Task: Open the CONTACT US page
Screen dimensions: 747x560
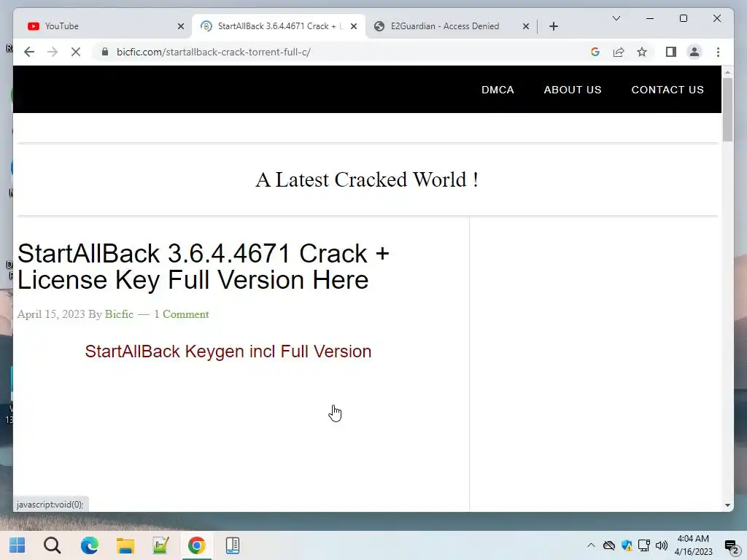Action: (667, 90)
